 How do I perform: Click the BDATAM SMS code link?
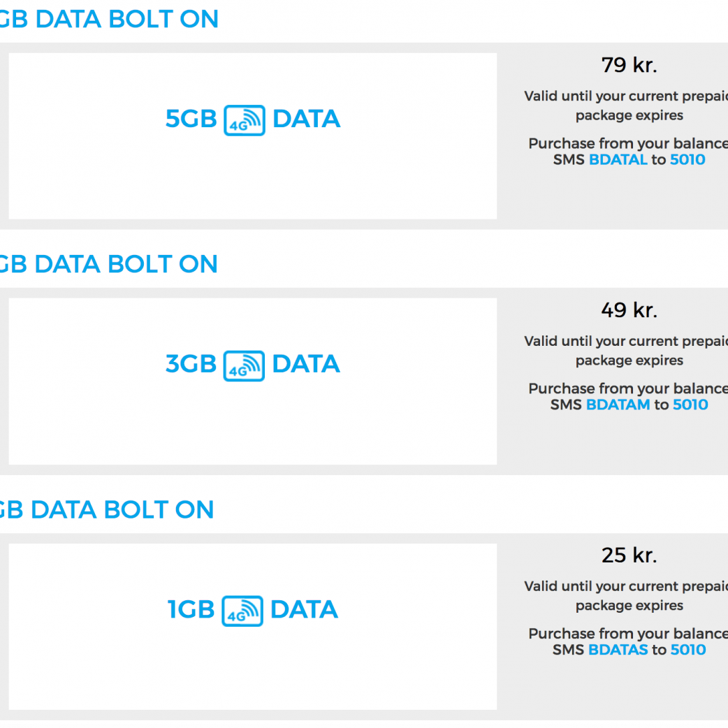click(618, 405)
